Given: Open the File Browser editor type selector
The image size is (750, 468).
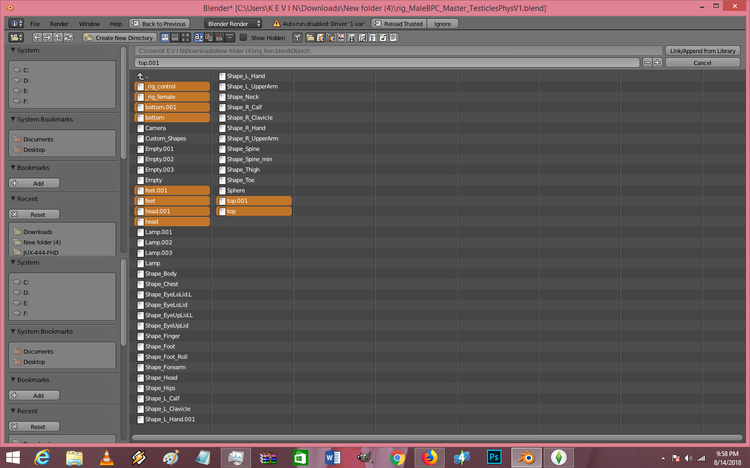Looking at the screenshot, I should (x=16, y=37).
